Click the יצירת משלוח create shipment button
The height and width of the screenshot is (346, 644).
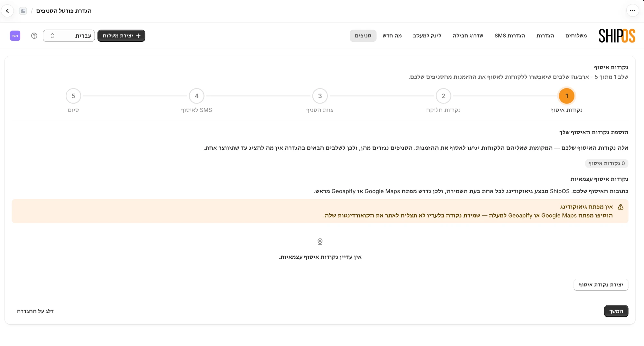pos(121,36)
